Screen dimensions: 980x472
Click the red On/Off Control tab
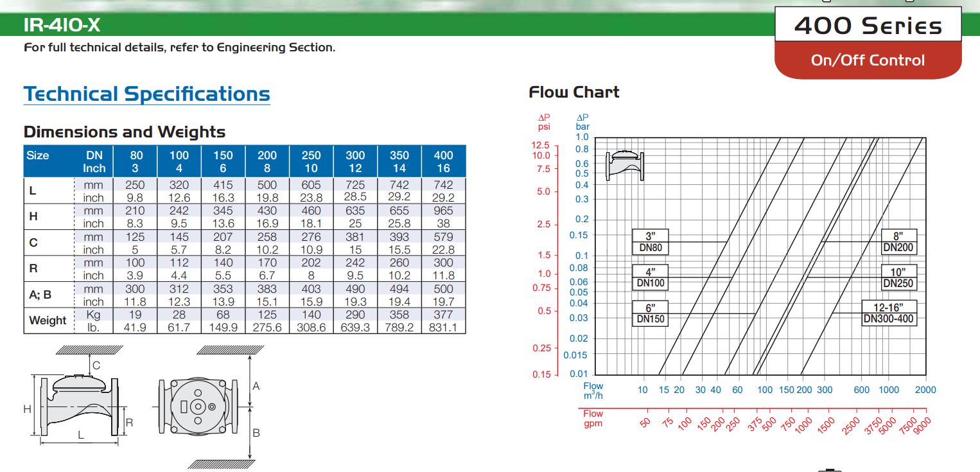tap(868, 60)
